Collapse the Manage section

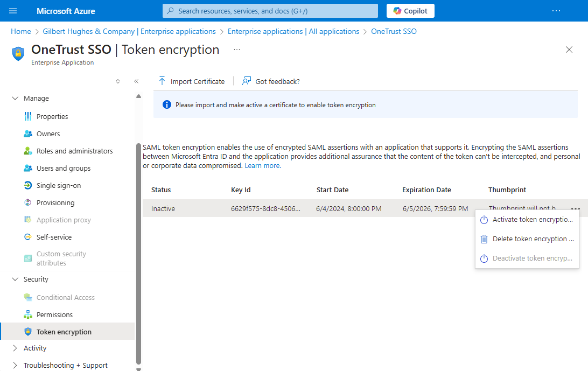tap(15, 99)
